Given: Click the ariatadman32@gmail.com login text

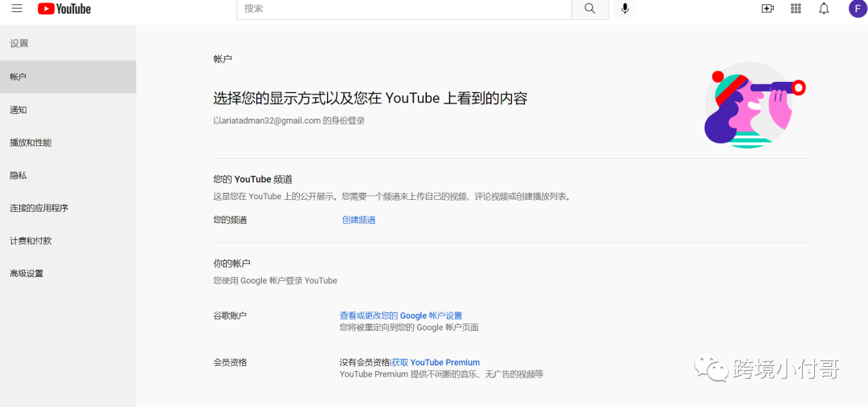Looking at the screenshot, I should pos(289,120).
